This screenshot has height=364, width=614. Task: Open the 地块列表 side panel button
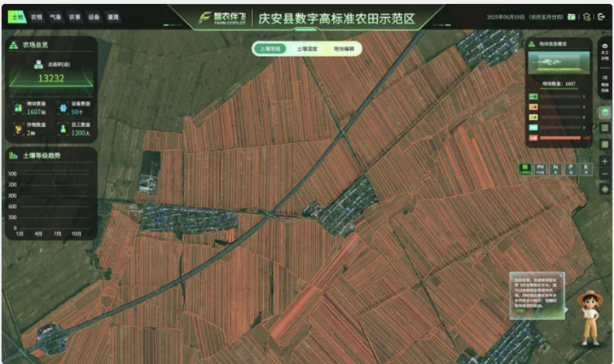[604, 80]
